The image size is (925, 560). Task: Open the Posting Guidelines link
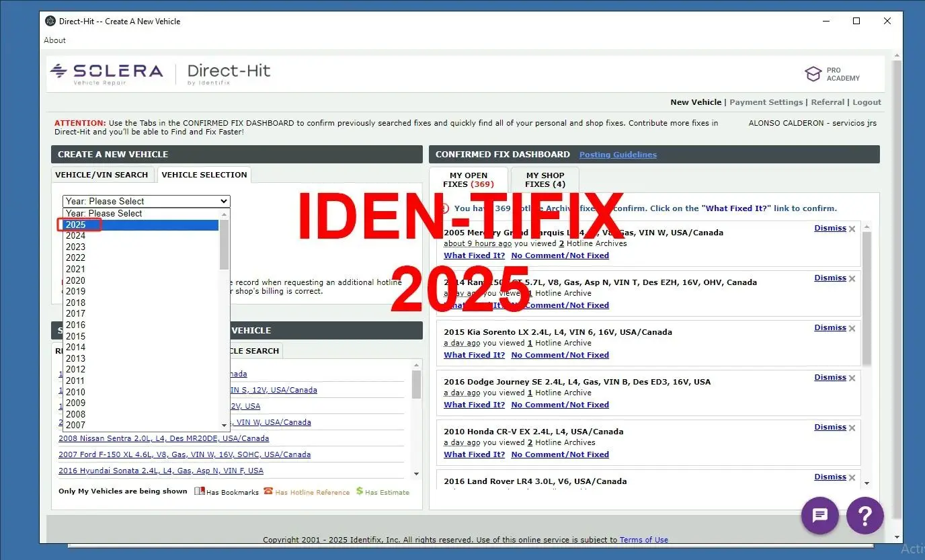point(618,155)
